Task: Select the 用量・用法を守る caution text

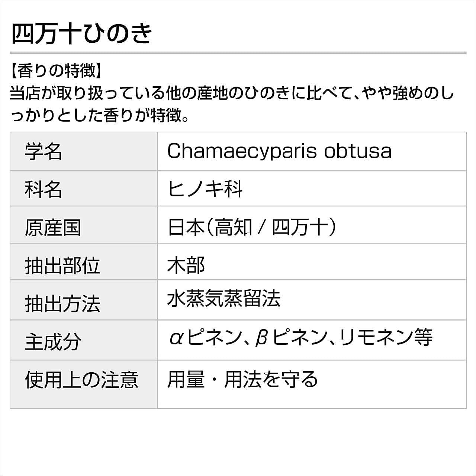Action: coord(242,379)
